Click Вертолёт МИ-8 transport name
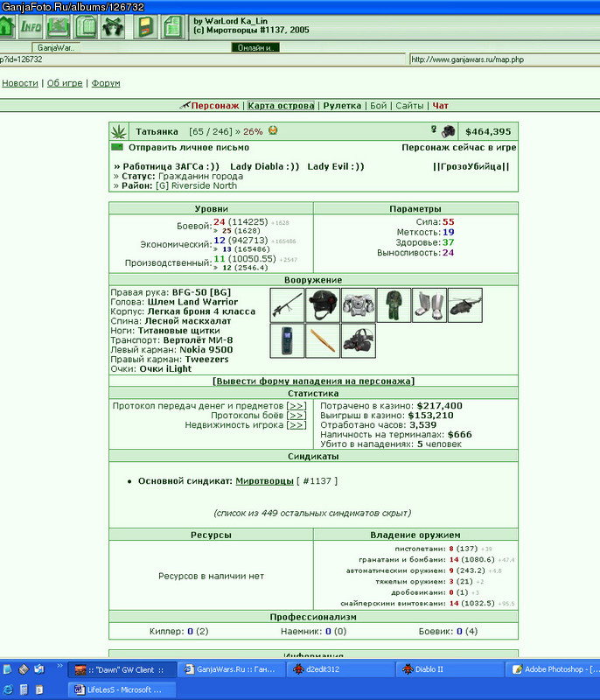 click(x=198, y=340)
